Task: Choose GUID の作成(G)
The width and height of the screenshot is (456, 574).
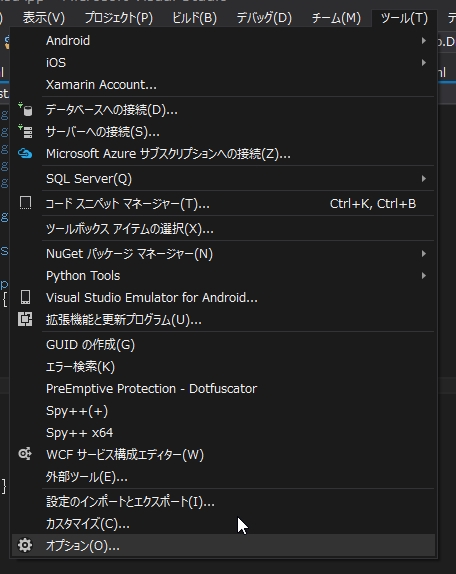Action: [x=223, y=344]
